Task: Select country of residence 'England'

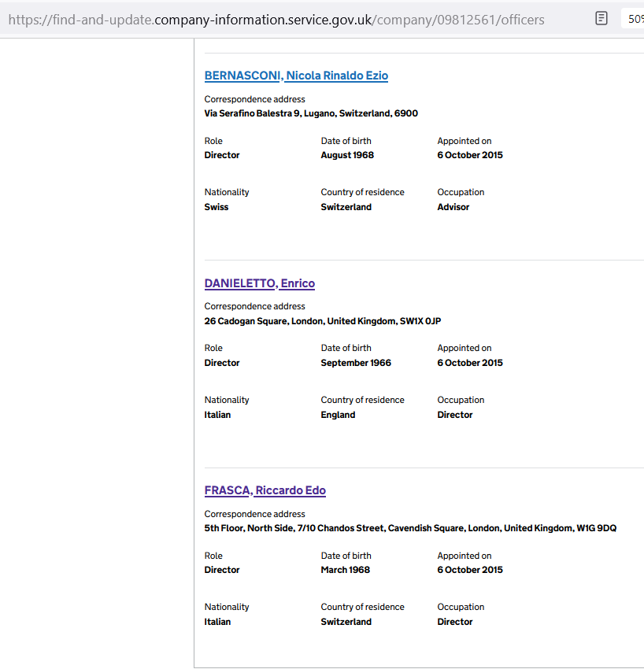Action: pyautogui.click(x=338, y=415)
